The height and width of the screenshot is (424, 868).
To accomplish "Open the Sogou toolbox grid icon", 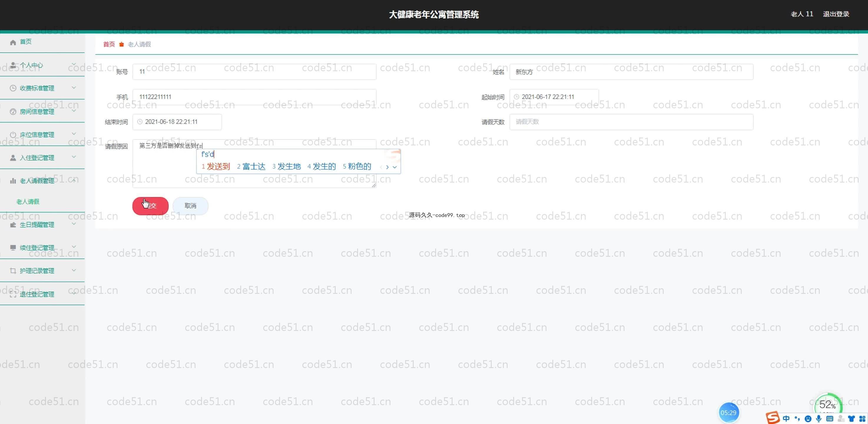I will pos(862,419).
